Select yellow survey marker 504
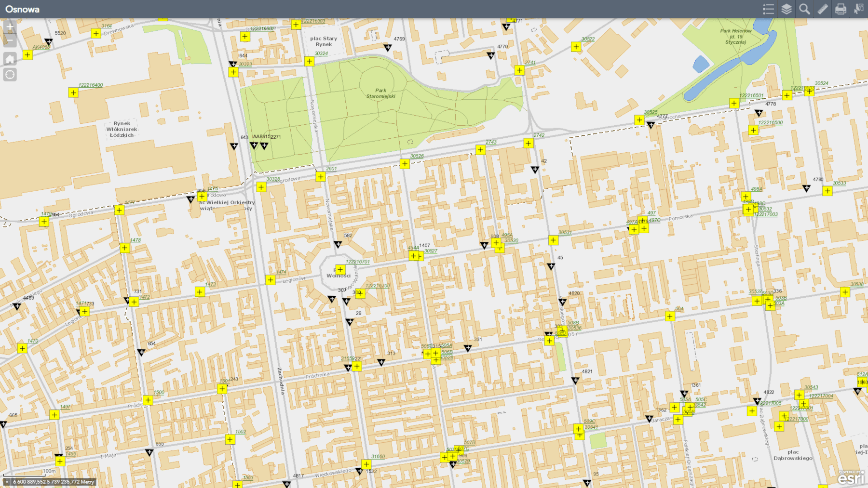Image resolution: width=868 pixels, height=488 pixels. (670, 317)
